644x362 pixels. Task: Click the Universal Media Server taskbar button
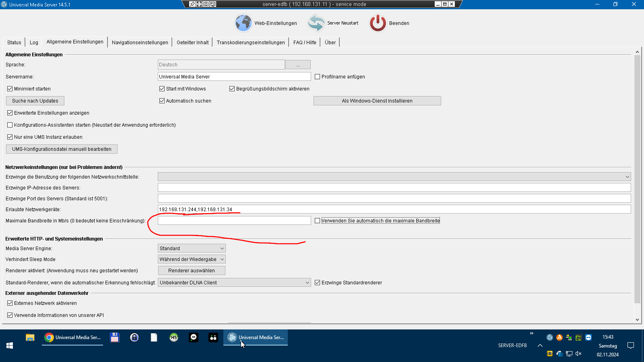[x=256, y=337]
